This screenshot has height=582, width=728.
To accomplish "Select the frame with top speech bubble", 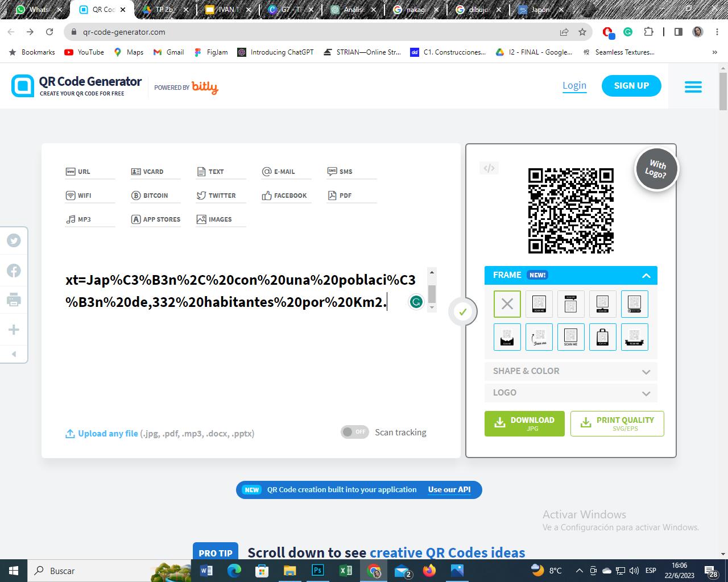I will click(571, 304).
